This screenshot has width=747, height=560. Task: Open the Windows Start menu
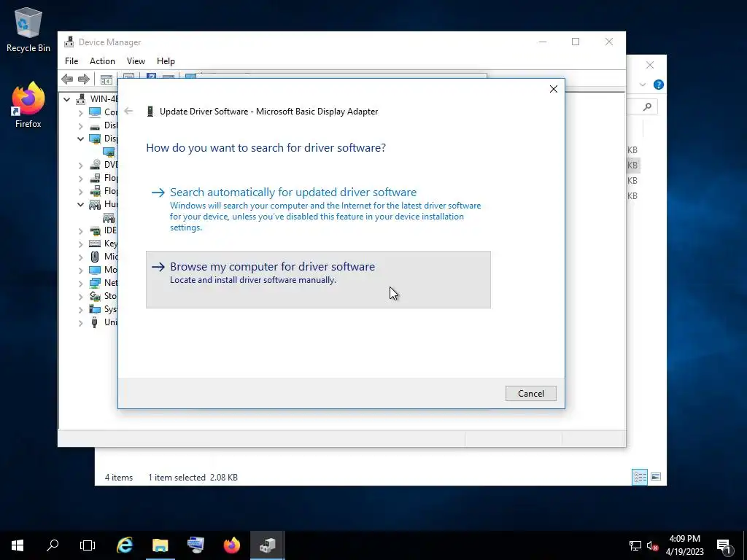[x=18, y=545]
